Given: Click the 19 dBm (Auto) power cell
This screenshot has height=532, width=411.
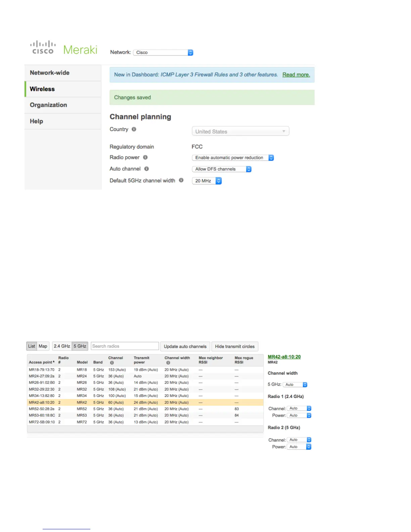Looking at the screenshot, I should [x=146, y=370].
